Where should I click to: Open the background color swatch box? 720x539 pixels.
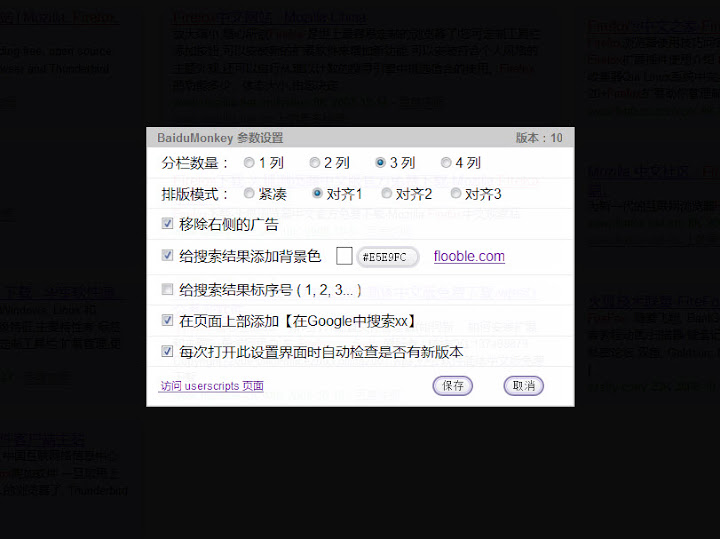(x=344, y=256)
